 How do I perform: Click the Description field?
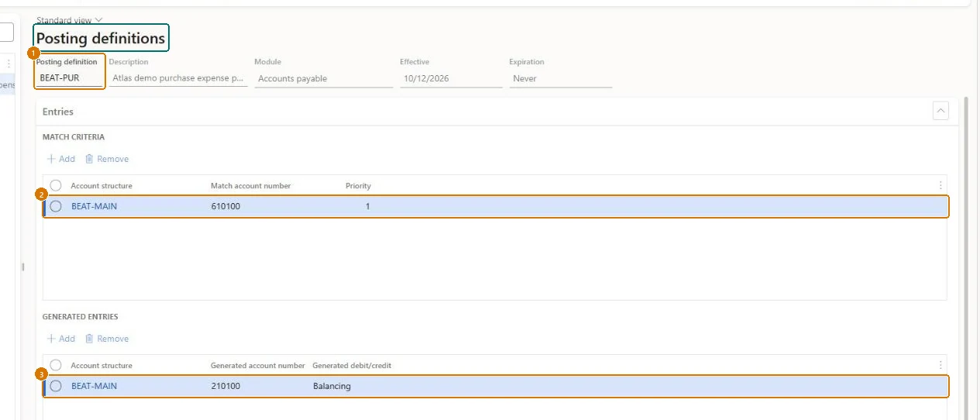point(178,78)
